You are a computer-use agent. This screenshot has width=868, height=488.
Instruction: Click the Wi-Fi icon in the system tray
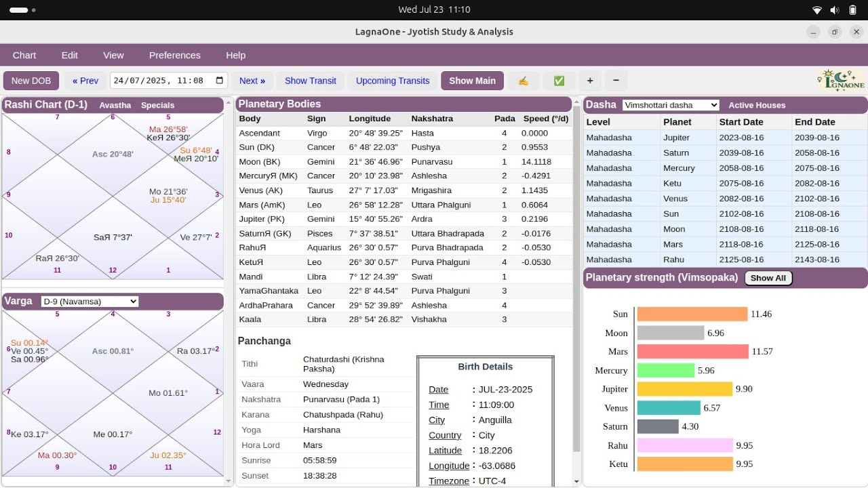click(816, 9)
